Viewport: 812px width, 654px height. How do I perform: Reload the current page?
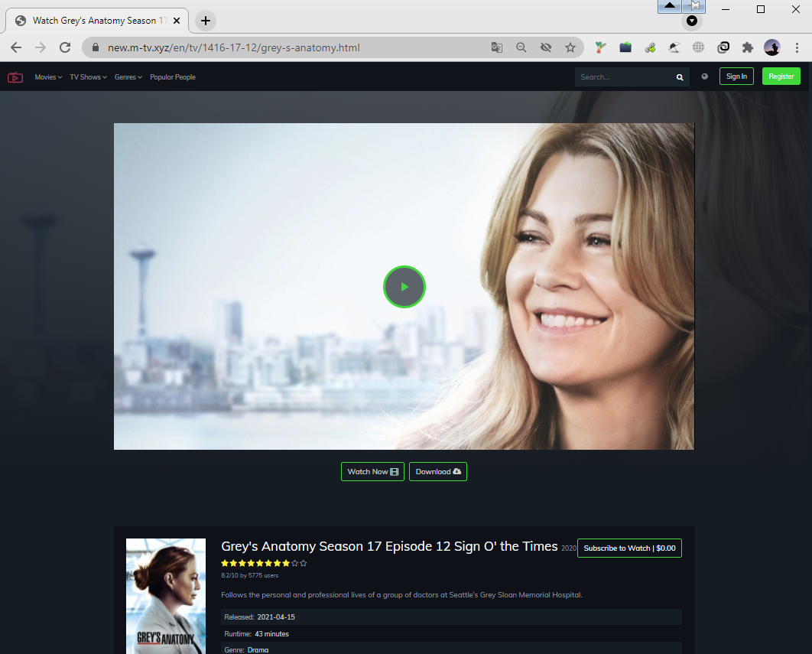pyautogui.click(x=65, y=47)
